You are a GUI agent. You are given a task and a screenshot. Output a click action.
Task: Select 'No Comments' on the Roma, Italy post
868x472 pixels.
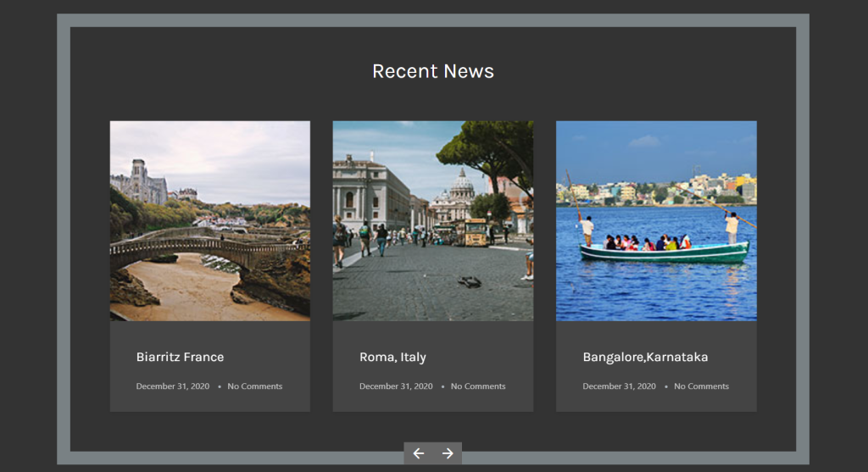click(478, 386)
